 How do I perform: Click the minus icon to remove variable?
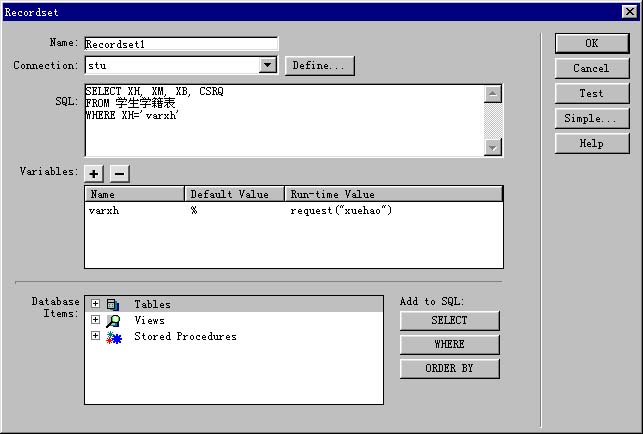pyautogui.click(x=118, y=173)
